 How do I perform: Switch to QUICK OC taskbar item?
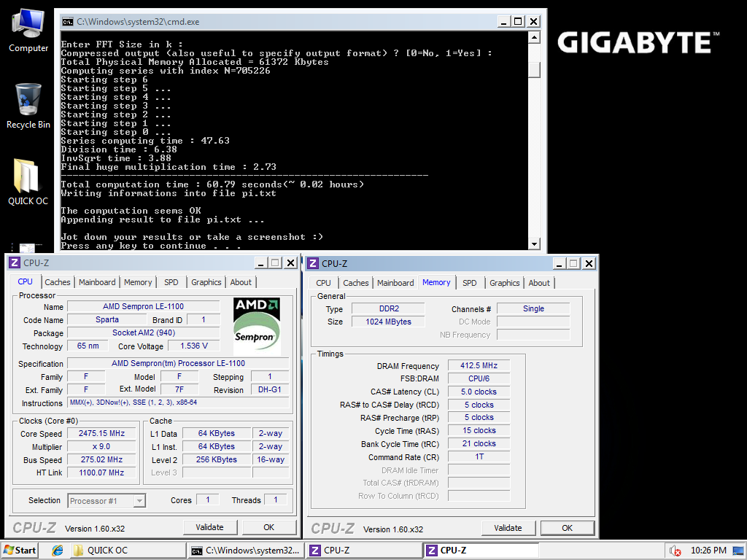click(x=128, y=551)
